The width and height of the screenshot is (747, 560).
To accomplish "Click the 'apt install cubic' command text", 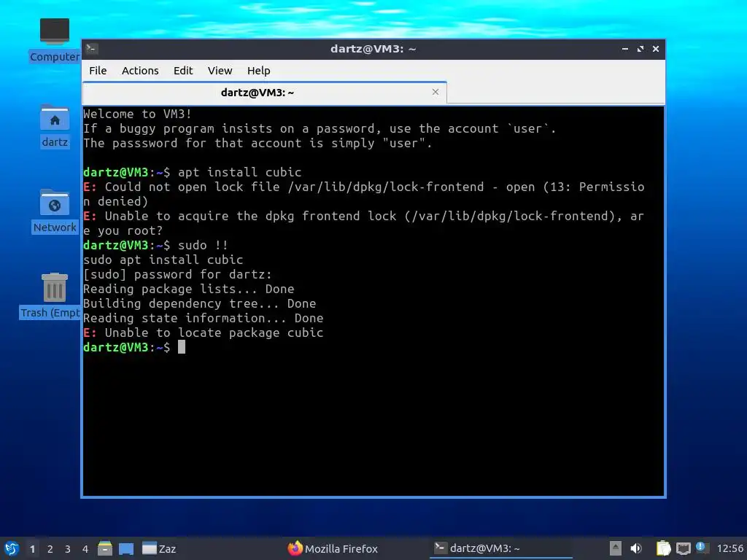I will point(239,172).
